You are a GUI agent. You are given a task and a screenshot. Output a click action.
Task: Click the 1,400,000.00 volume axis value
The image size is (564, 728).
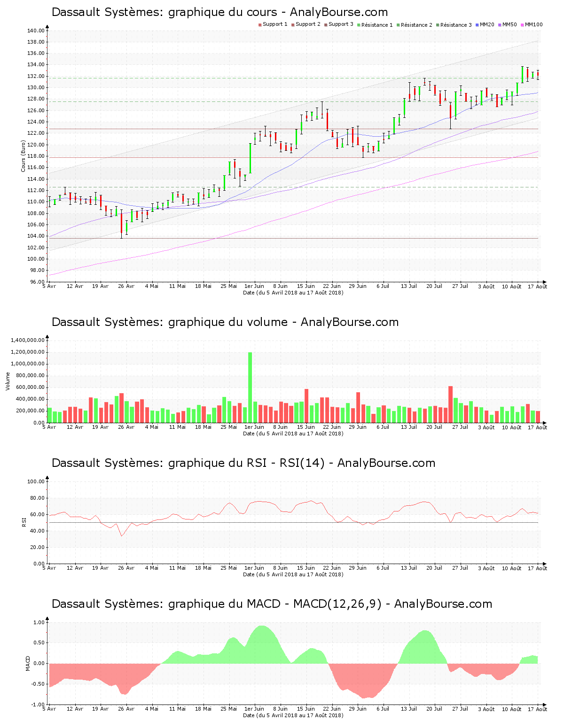27,340
